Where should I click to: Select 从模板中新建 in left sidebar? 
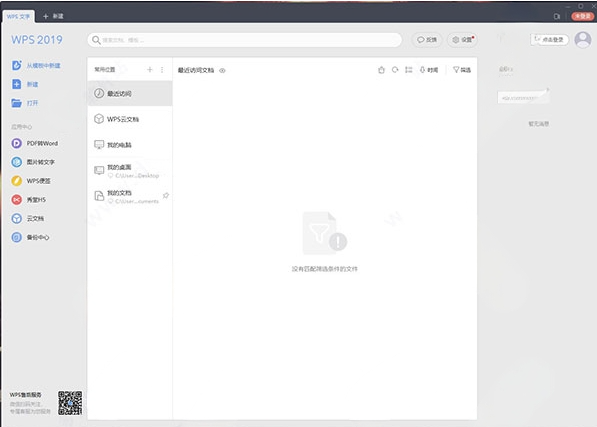[36, 65]
